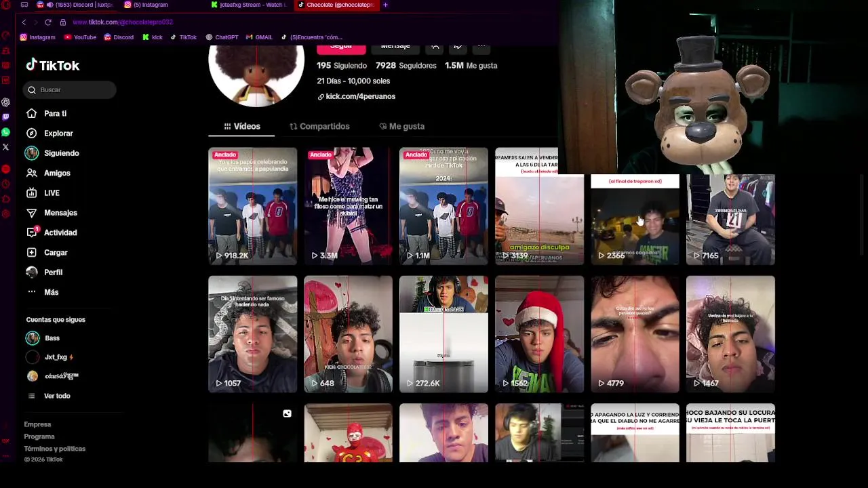This screenshot has height=488, width=868.
Task: Open ChatGPT bookmark
Action: 222,37
